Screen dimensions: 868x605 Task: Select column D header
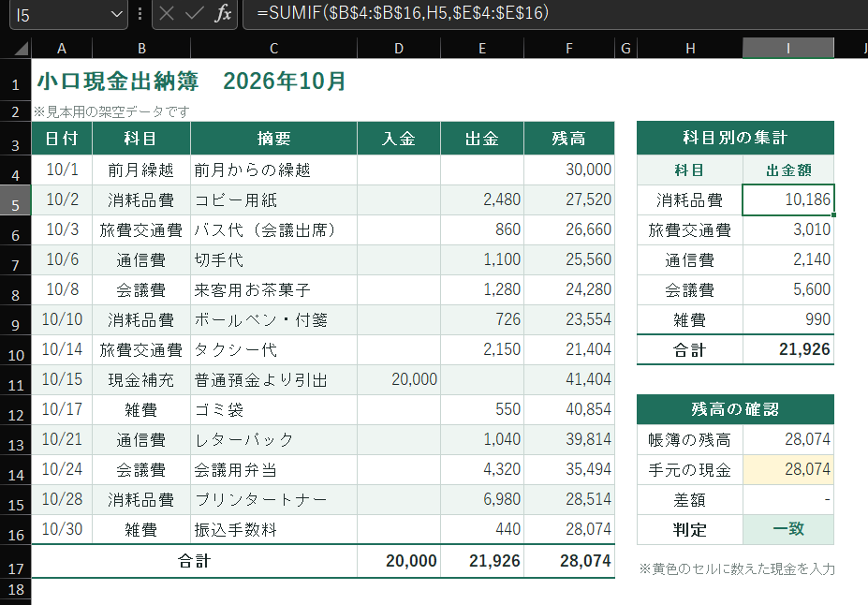point(399,49)
